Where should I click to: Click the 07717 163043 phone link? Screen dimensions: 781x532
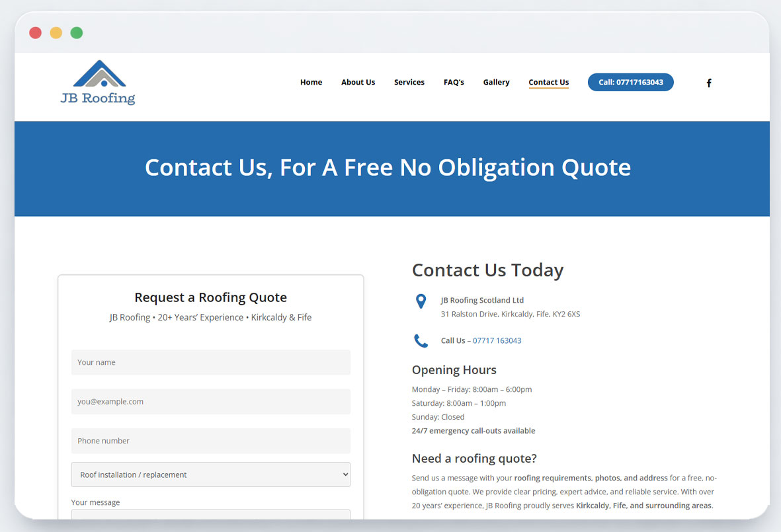[x=497, y=341]
